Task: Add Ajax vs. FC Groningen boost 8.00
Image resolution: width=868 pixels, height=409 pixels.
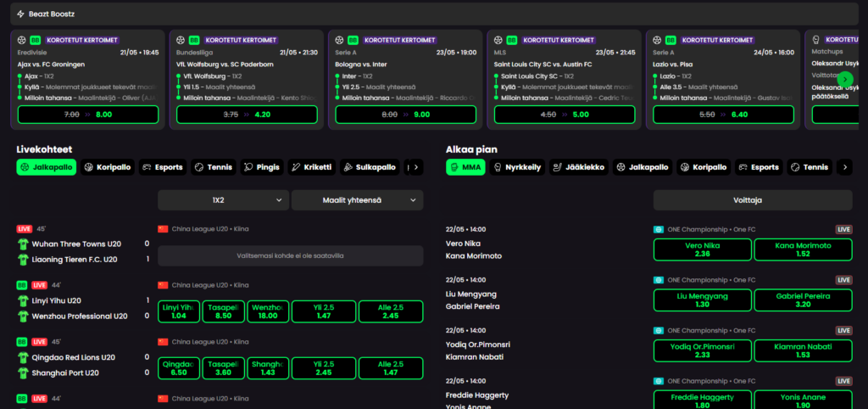Action: 88,115
